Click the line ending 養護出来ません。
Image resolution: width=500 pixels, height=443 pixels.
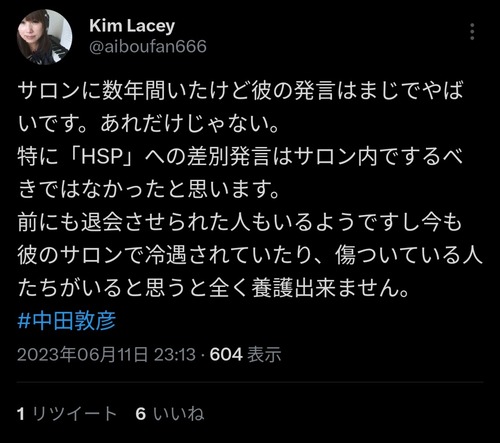pos(213,288)
